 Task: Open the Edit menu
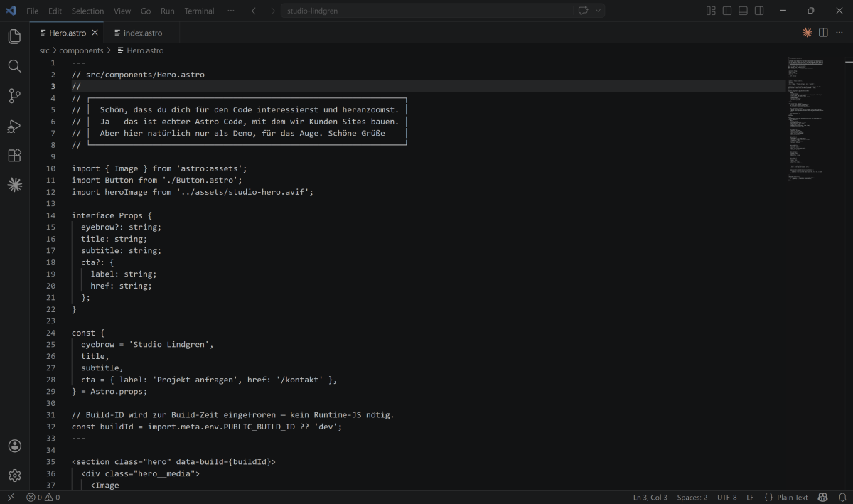(x=55, y=11)
